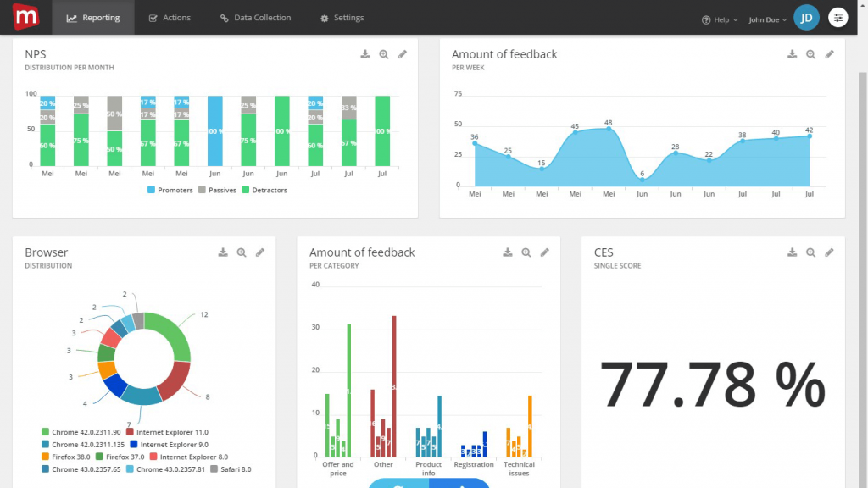Edit the NPS chart with the pencil icon
Image resolution: width=868 pixels, height=488 pixels.
(403, 54)
